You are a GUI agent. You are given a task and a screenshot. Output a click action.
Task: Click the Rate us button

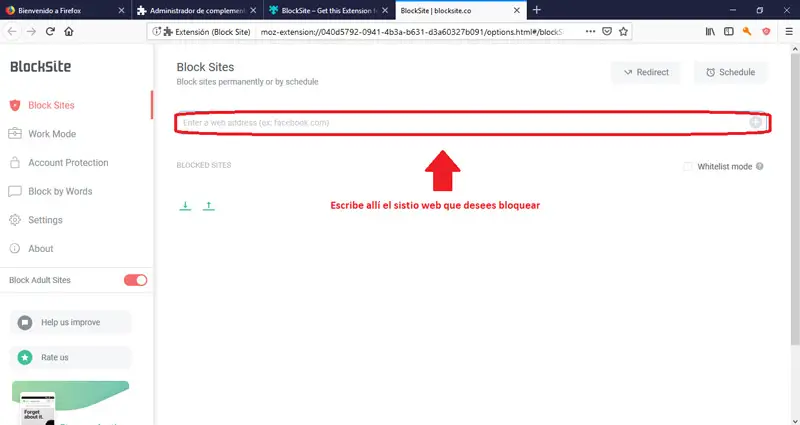point(70,358)
